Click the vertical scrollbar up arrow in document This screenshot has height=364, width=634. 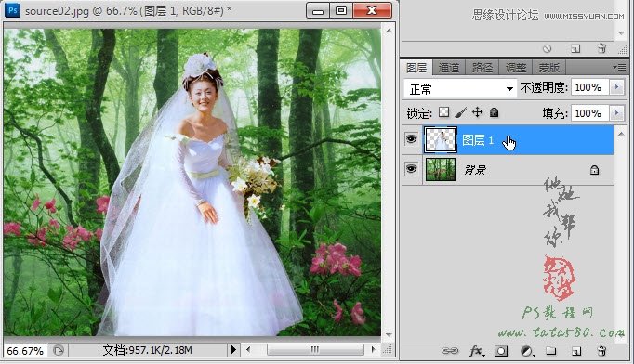[x=389, y=31]
